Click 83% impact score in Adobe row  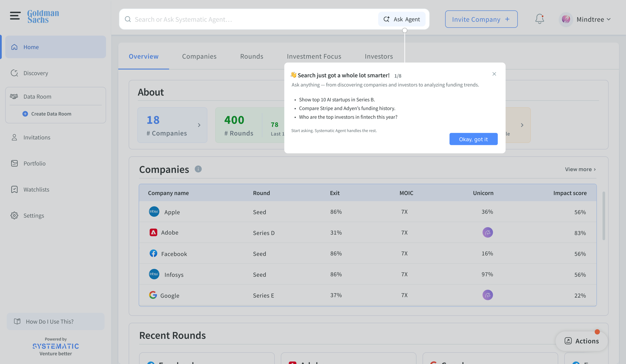580,233
